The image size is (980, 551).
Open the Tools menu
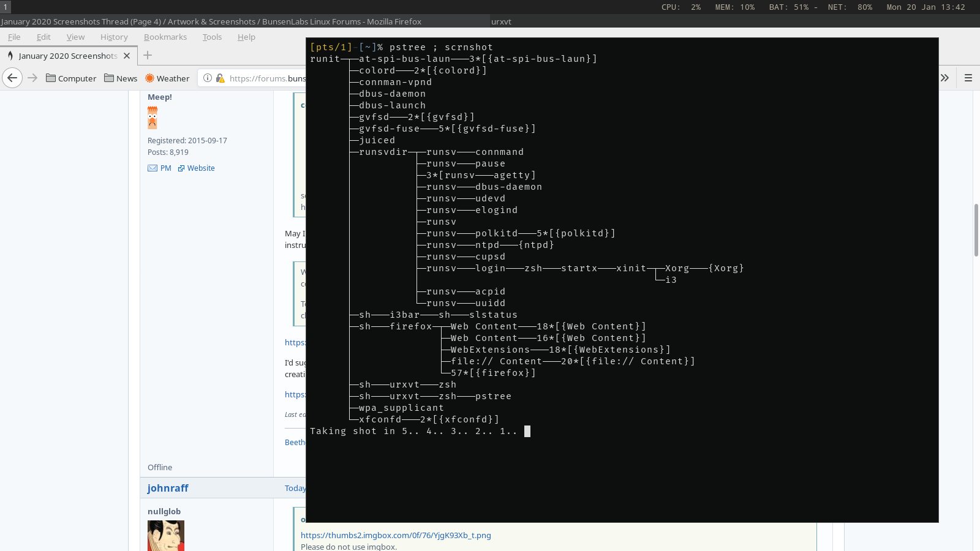pos(212,37)
